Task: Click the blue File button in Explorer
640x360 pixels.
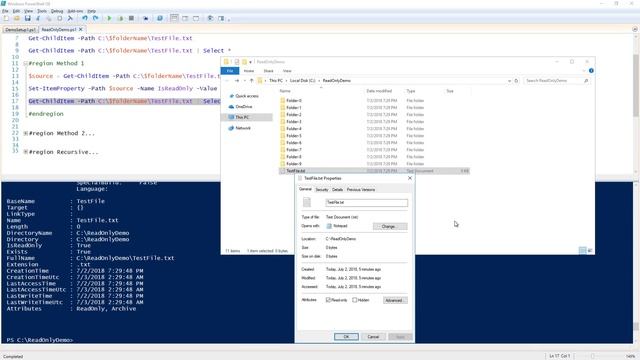Action: pos(230,71)
